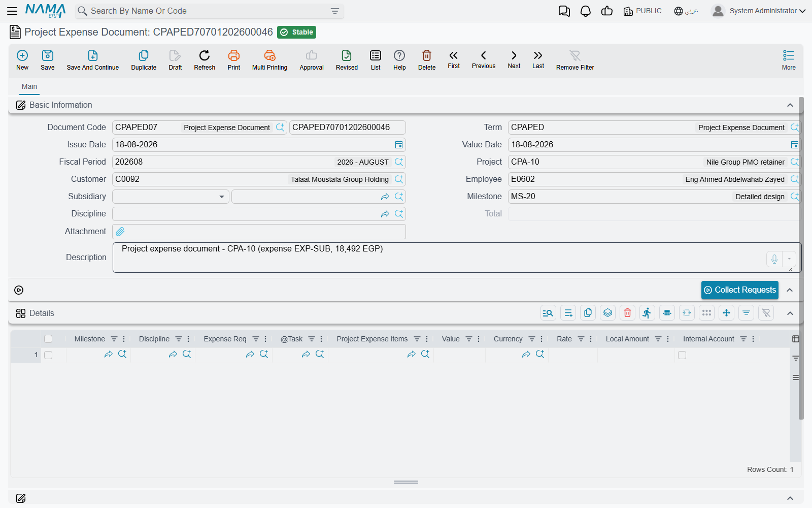Filter the Currency column
Image resolution: width=812 pixels, height=508 pixels.
(532, 339)
